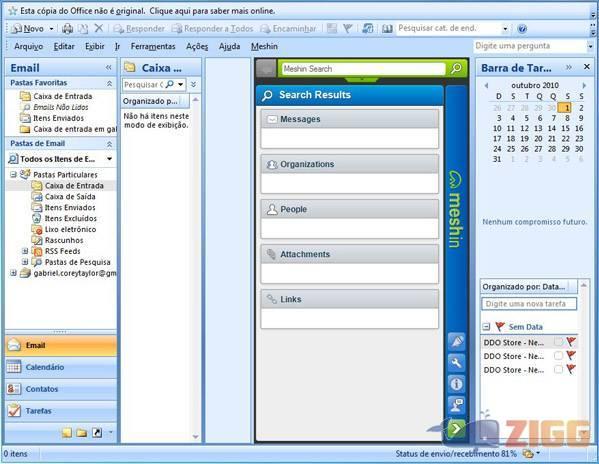Open the Novo dropdown arrow
The width and height of the screenshot is (599, 464).
51,29
